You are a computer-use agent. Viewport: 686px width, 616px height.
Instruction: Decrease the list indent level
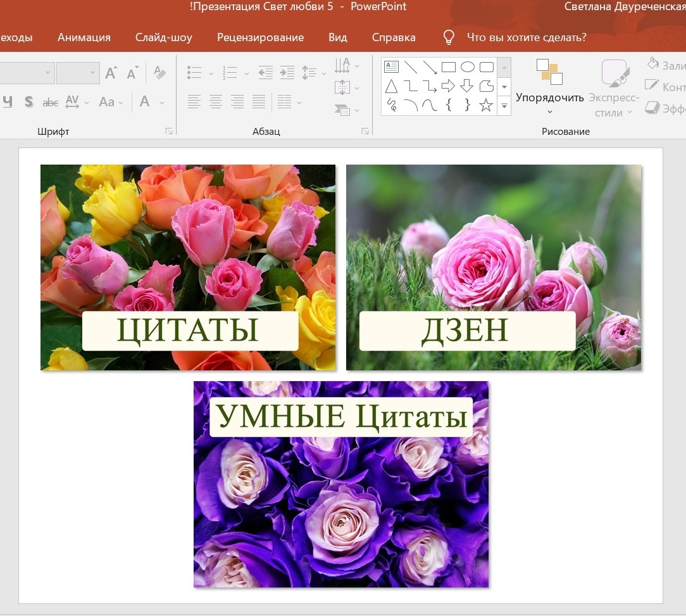(266, 73)
